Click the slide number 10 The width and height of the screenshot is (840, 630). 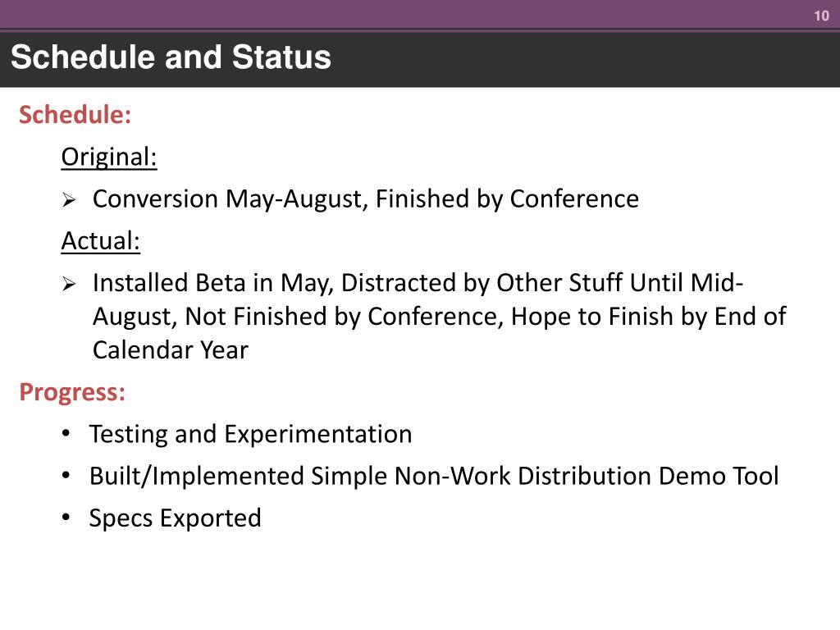coord(821,16)
